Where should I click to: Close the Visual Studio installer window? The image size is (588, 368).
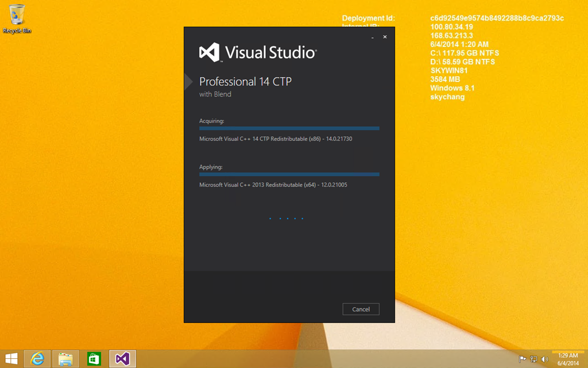click(385, 37)
